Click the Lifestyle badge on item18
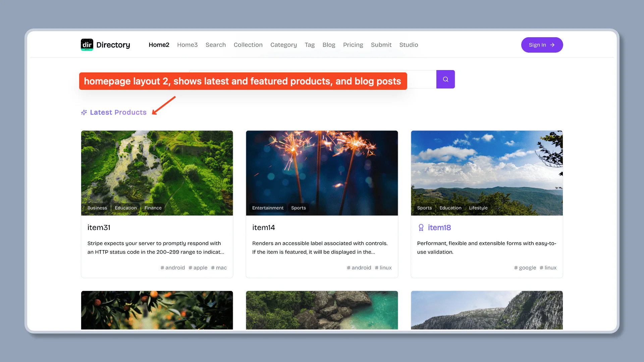Screen dimensions: 644x362 (x=478, y=208)
